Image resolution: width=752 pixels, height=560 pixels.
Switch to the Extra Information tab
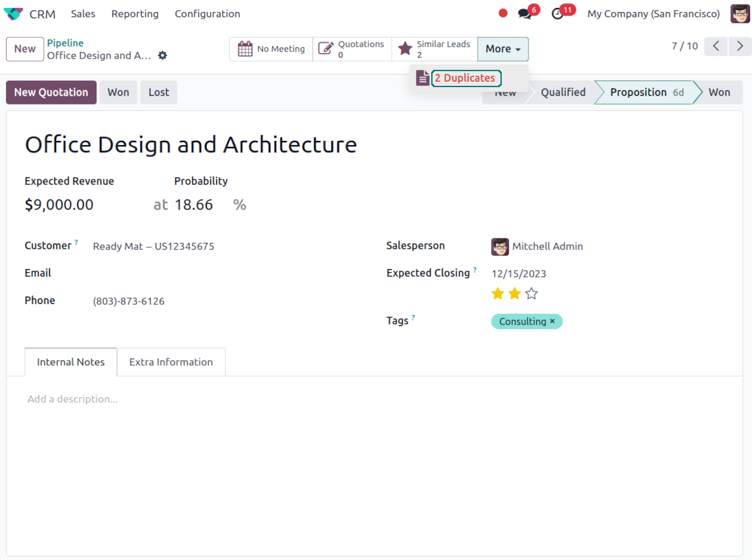pos(171,362)
